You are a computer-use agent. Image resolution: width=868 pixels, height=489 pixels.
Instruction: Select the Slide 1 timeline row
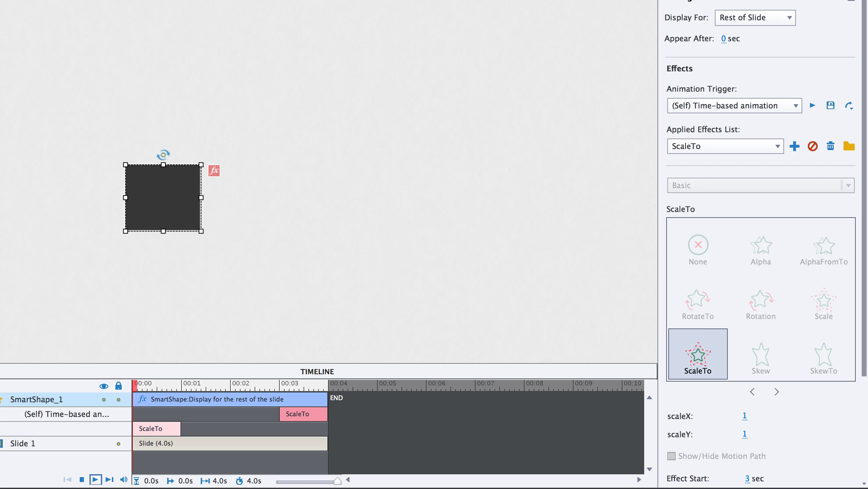tap(23, 444)
